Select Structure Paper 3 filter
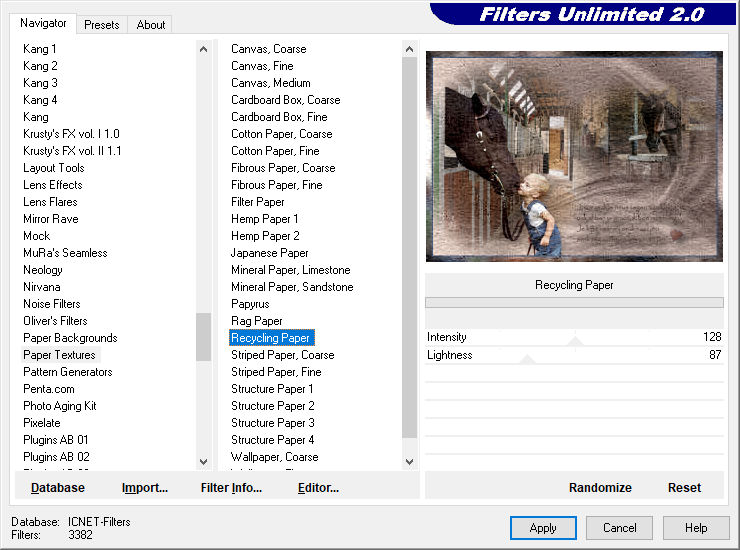Image resolution: width=740 pixels, height=550 pixels. point(273,423)
